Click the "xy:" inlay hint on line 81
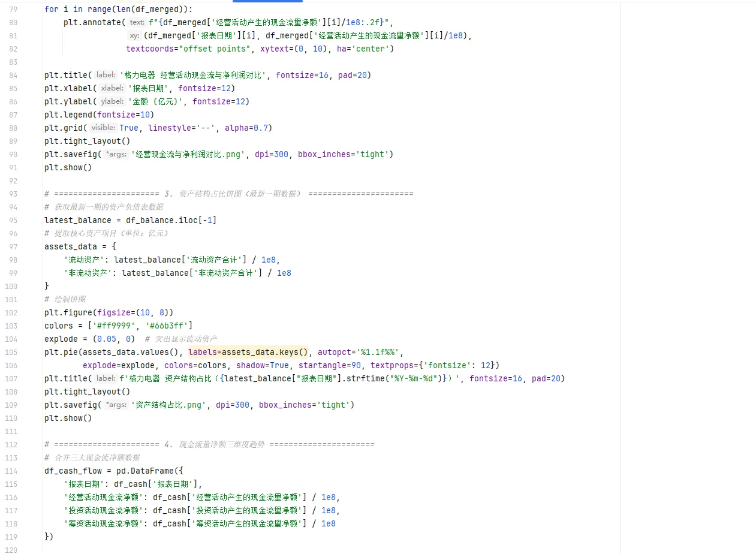The width and height of the screenshot is (756, 554). [135, 36]
